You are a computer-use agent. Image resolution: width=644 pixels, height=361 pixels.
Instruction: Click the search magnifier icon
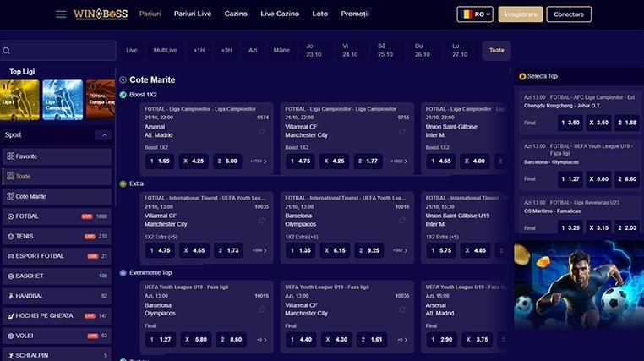coord(6,51)
